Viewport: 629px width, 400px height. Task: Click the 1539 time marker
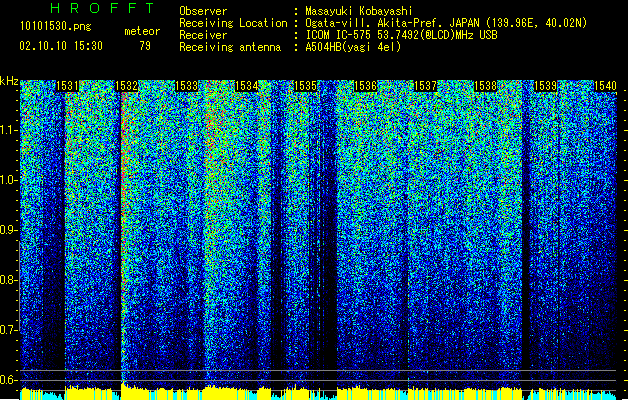pyautogui.click(x=546, y=86)
